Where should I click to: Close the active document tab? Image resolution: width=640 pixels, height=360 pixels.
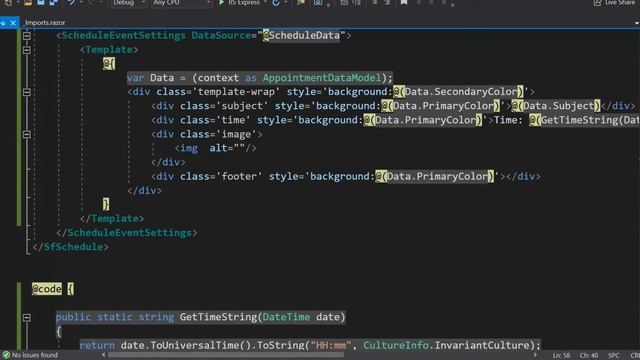click(x=13, y=23)
